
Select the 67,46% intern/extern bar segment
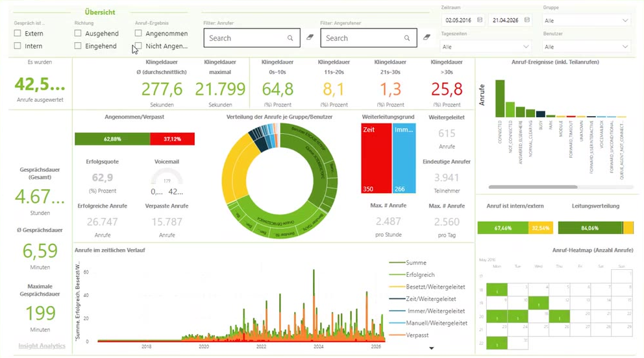503,228
